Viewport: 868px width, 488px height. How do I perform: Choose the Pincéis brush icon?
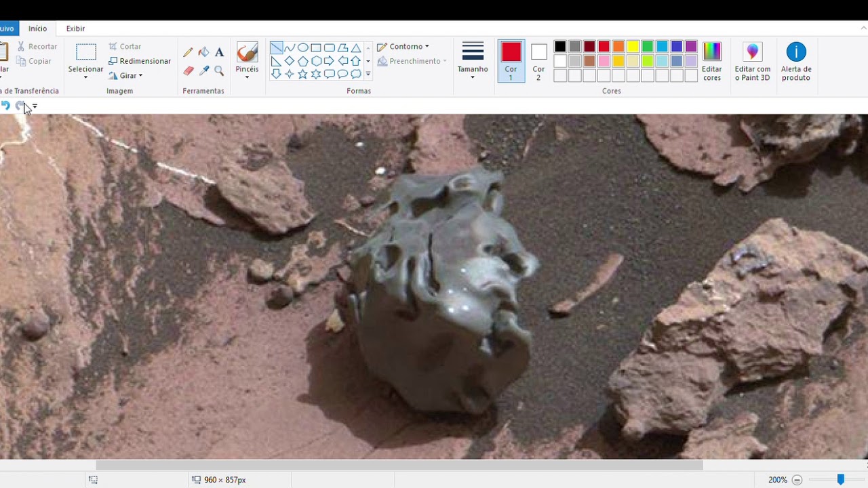click(x=247, y=53)
